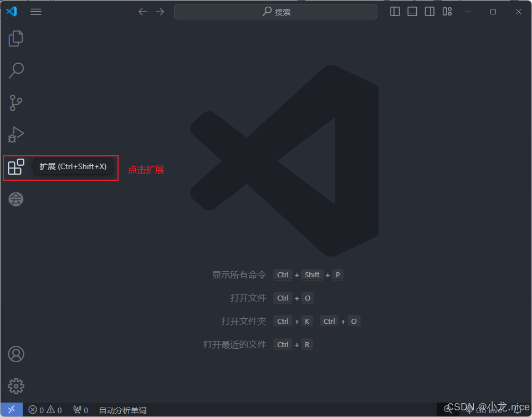Viewport: 532px width, 417px height.
Task: Click the 搜索 command center box
Action: coord(275,12)
